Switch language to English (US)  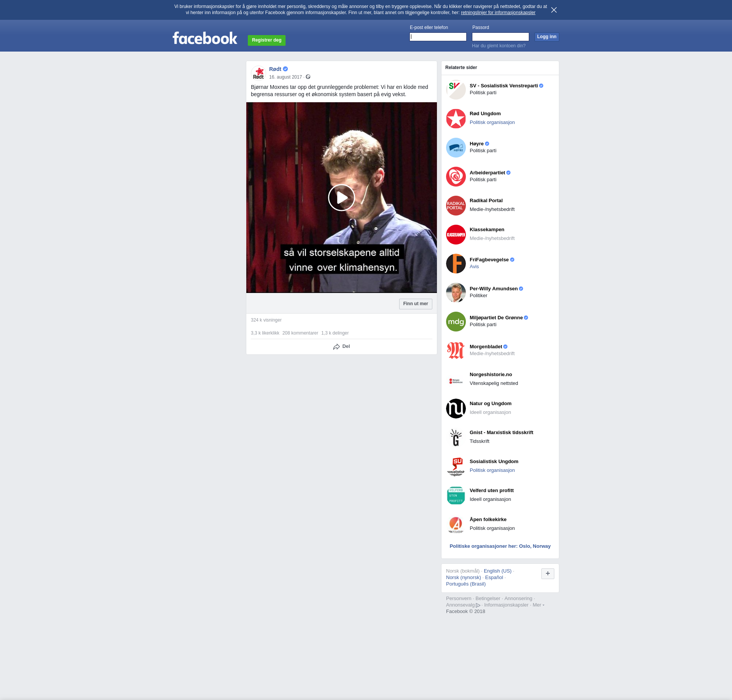(x=498, y=571)
